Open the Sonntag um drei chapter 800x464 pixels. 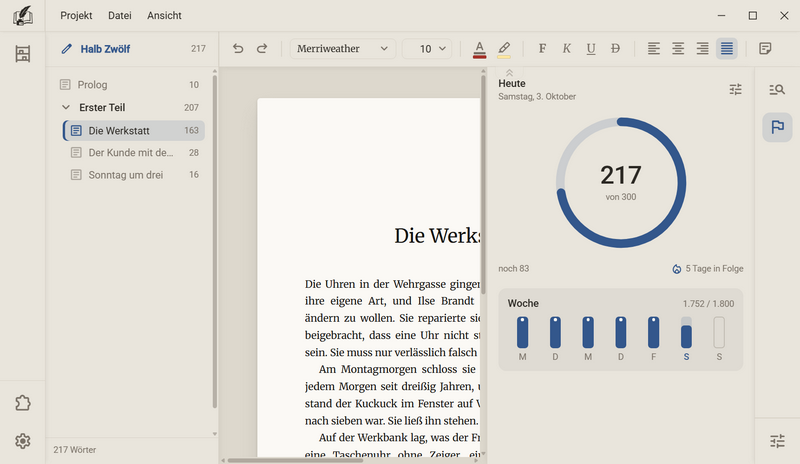point(134,175)
